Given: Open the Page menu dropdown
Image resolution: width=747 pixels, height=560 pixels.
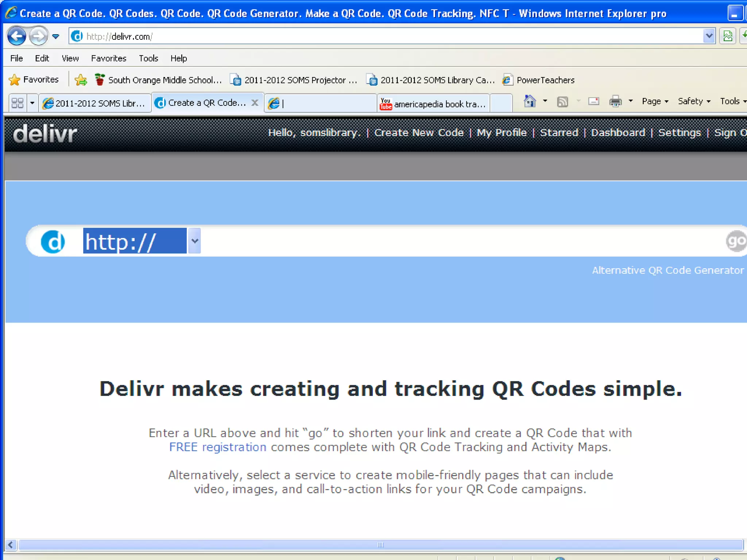Looking at the screenshot, I should click(655, 101).
